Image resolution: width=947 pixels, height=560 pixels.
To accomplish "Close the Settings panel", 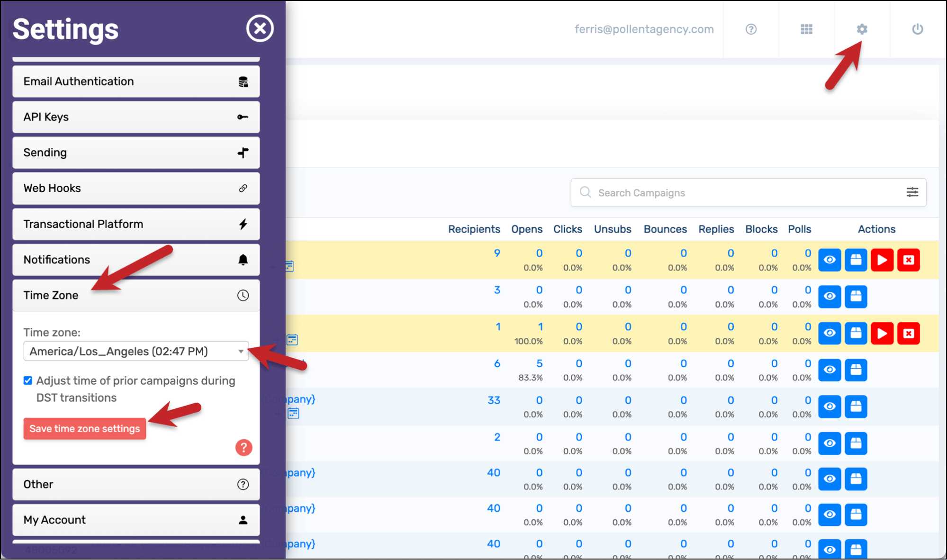I will coord(260,28).
